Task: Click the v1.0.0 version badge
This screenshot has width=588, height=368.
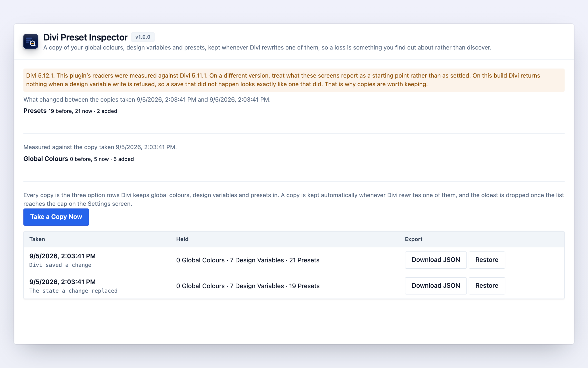Action: (x=143, y=37)
